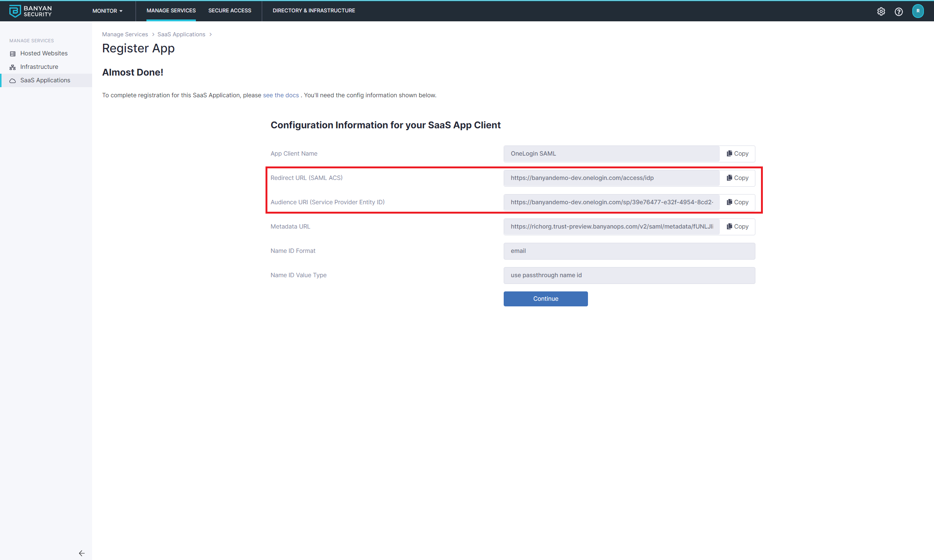This screenshot has height=560, width=934.
Task: Click the Infrastructure network icon
Action: (x=12, y=67)
